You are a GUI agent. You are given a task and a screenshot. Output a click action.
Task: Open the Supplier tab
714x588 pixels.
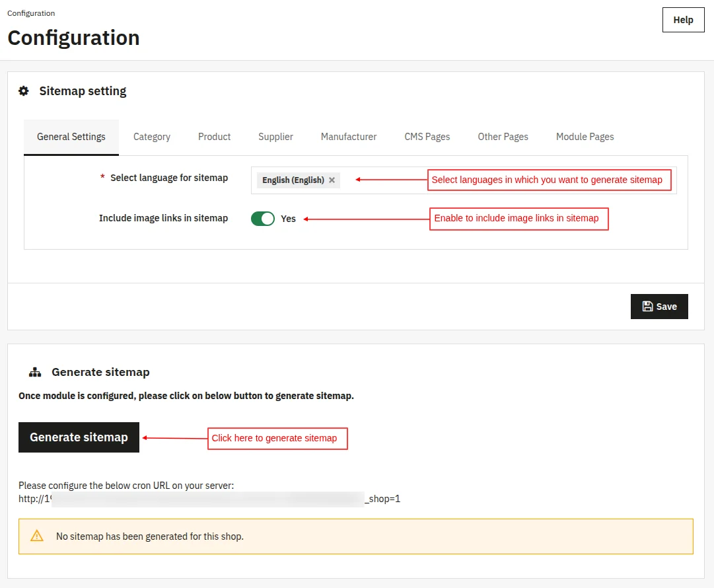275,137
